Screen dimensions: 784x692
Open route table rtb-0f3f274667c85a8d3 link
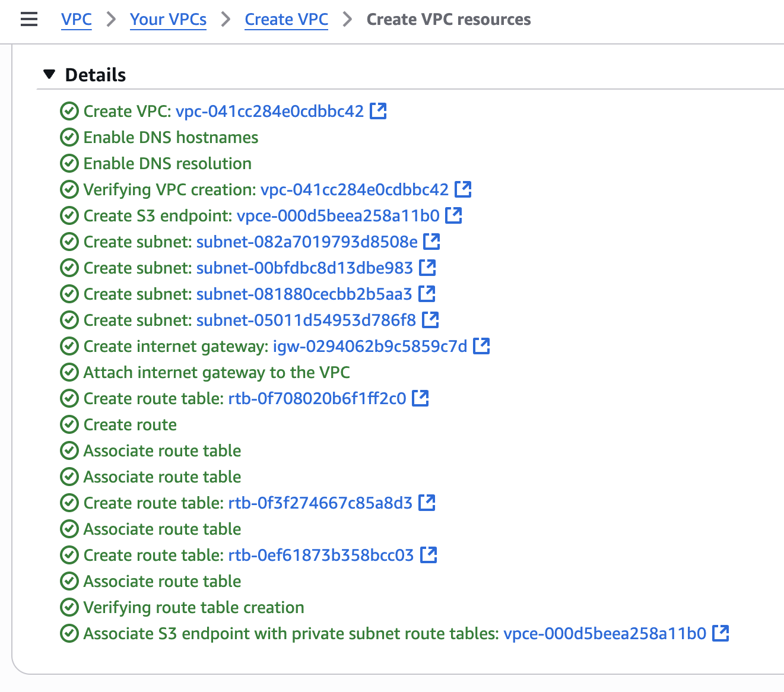point(320,503)
